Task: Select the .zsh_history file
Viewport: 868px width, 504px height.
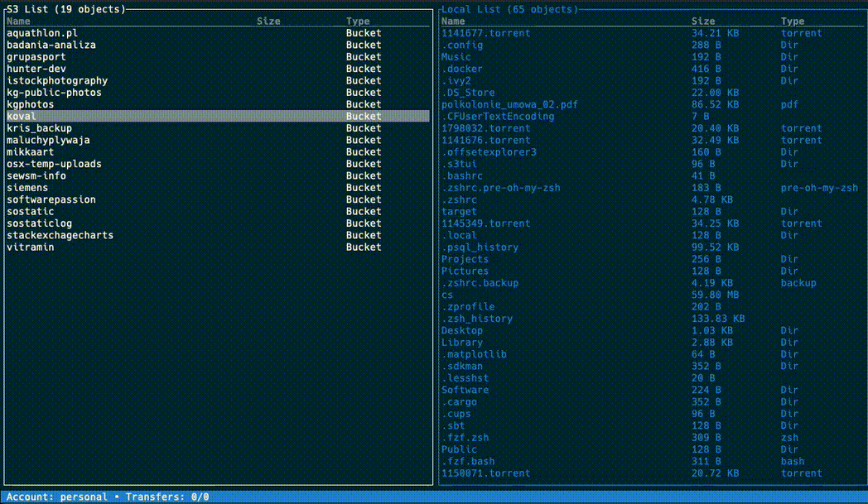Action: pos(476,319)
